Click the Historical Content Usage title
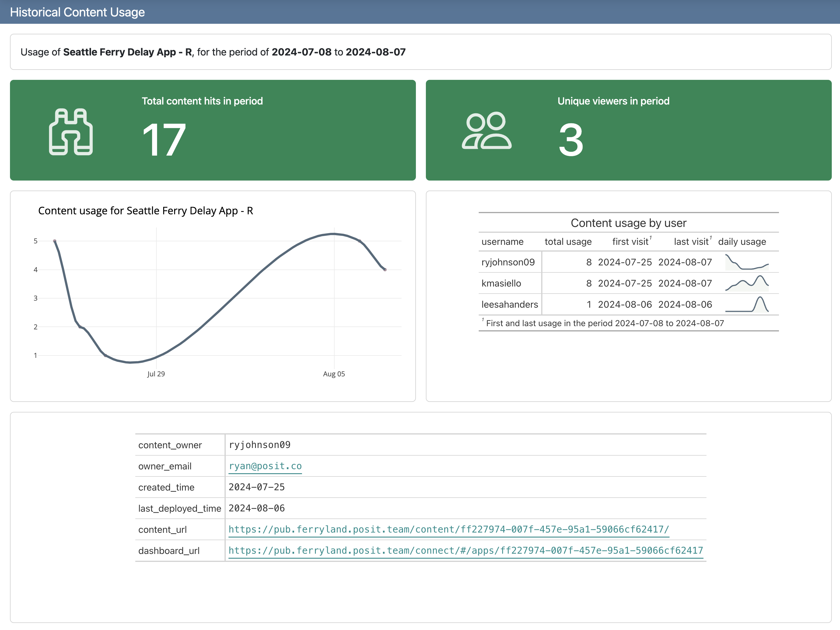 coord(77,12)
